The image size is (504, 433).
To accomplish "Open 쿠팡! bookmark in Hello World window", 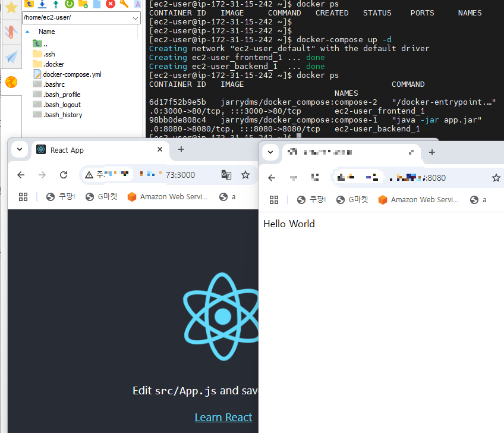I will click(x=311, y=200).
